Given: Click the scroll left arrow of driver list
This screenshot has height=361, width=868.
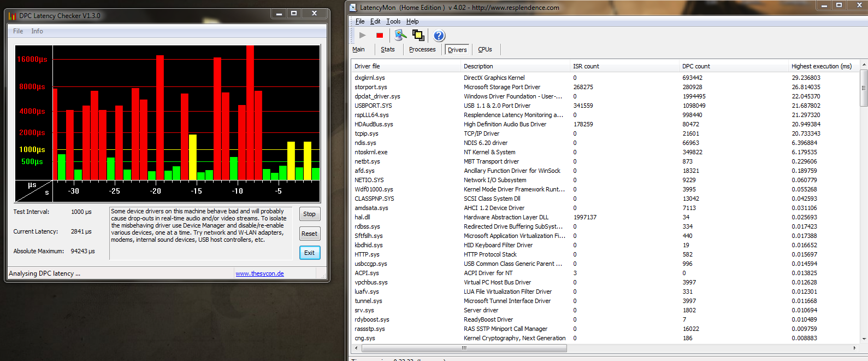Looking at the screenshot, I should tap(356, 348).
